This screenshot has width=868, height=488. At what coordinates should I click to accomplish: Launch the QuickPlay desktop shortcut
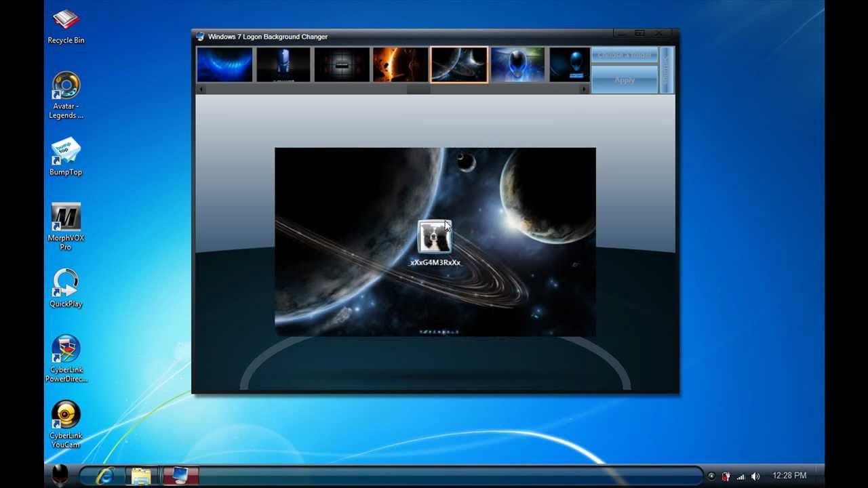click(x=66, y=289)
